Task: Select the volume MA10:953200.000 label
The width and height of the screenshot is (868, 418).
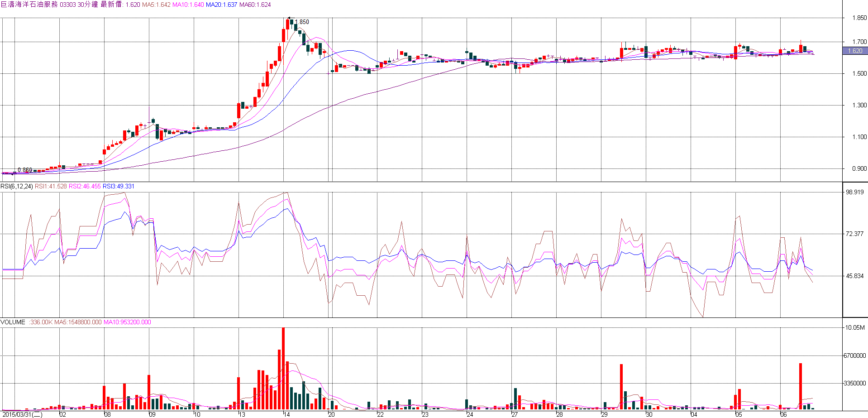Action: (127, 322)
